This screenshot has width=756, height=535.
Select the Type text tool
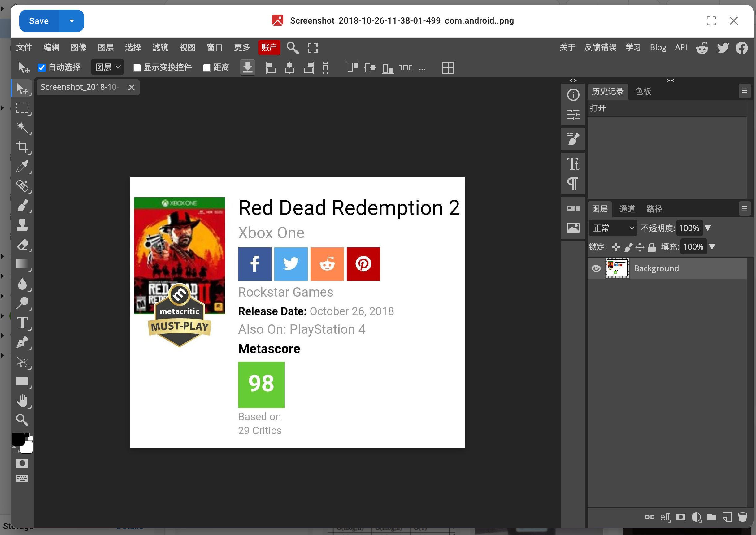coord(22,323)
